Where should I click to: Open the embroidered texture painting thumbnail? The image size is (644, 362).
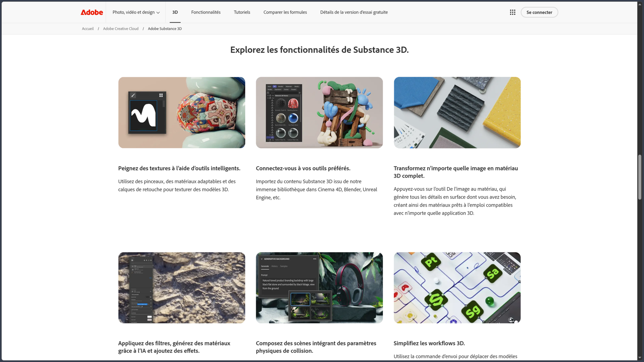[x=181, y=113]
